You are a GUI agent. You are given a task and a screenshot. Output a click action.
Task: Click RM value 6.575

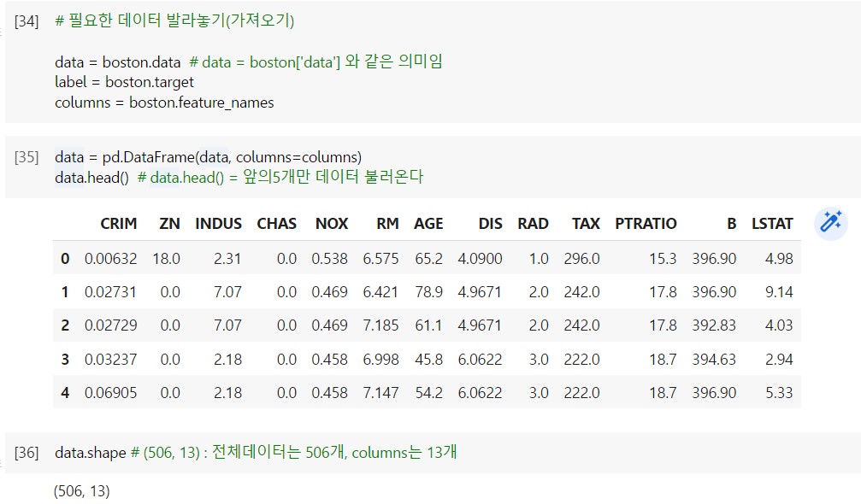pos(381,259)
